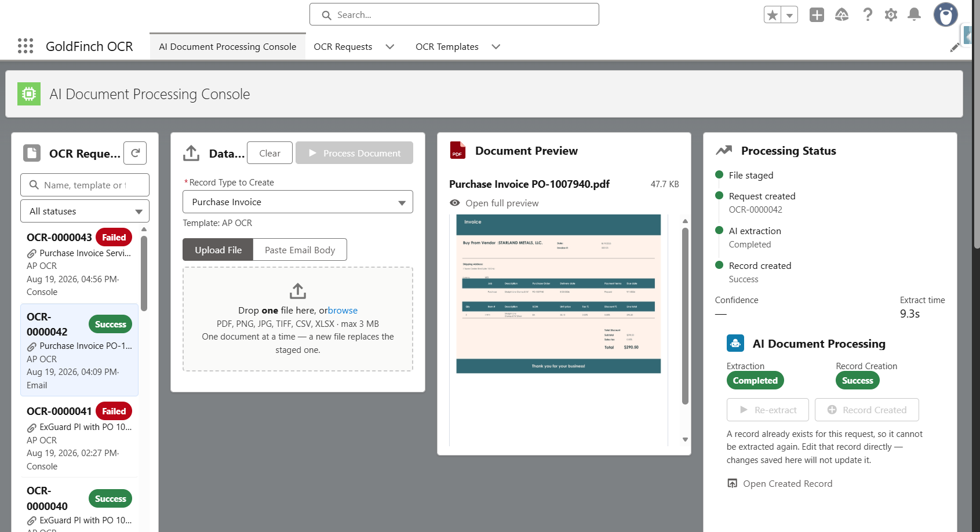Click the document preview vertical scrollbar
980x532 pixels.
pyautogui.click(x=685, y=316)
